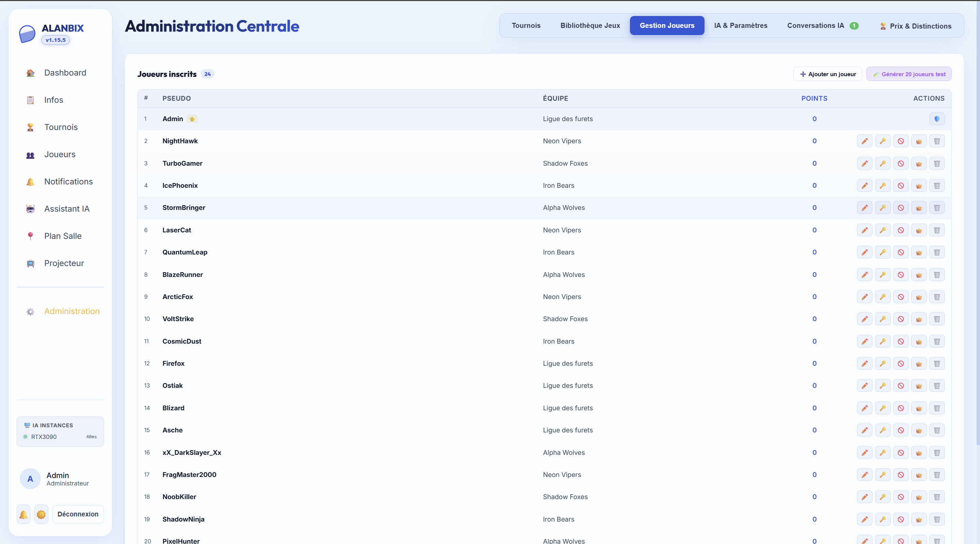Viewport: 980px width, 544px height.
Task: Click trash icon in xX_DarkSlayer_Xx row
Action: 937,452
